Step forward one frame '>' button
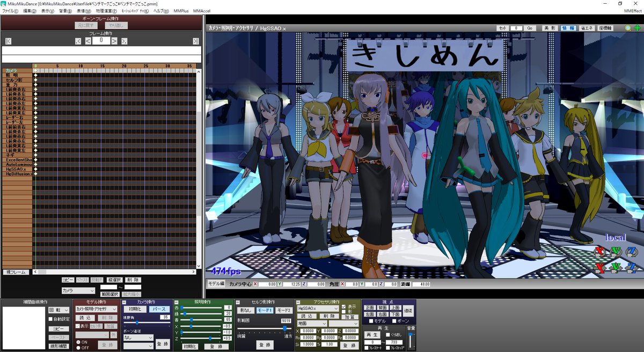The width and height of the screenshot is (644, 352). tap(114, 41)
